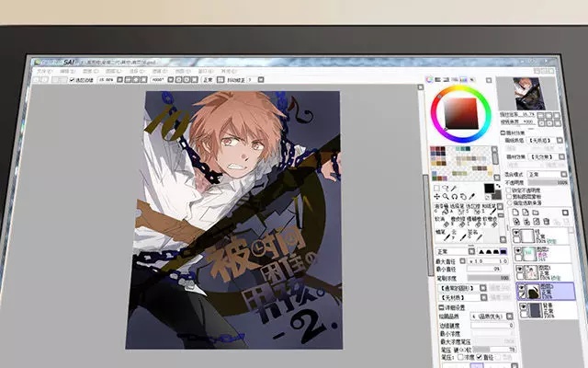Image resolution: width=588 pixels, height=368 pixels.
Task: Open the 文件 menu
Action: pyautogui.click(x=42, y=71)
